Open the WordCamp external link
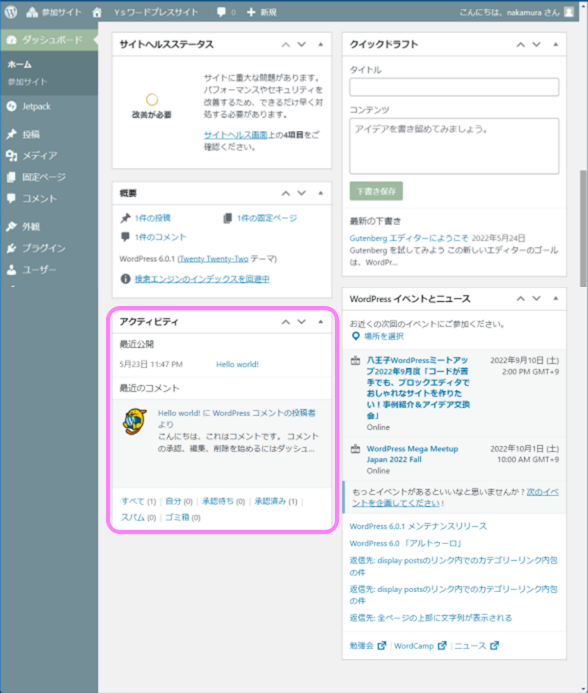 (x=420, y=646)
